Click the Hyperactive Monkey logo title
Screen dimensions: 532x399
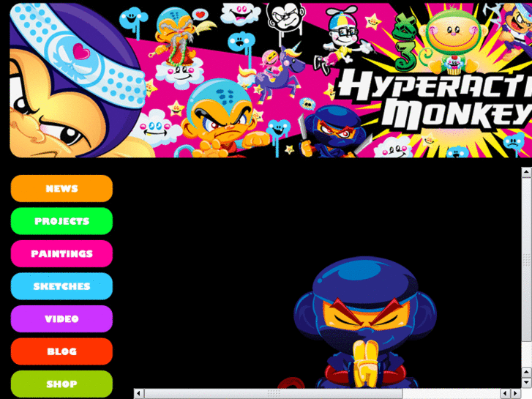pos(435,100)
